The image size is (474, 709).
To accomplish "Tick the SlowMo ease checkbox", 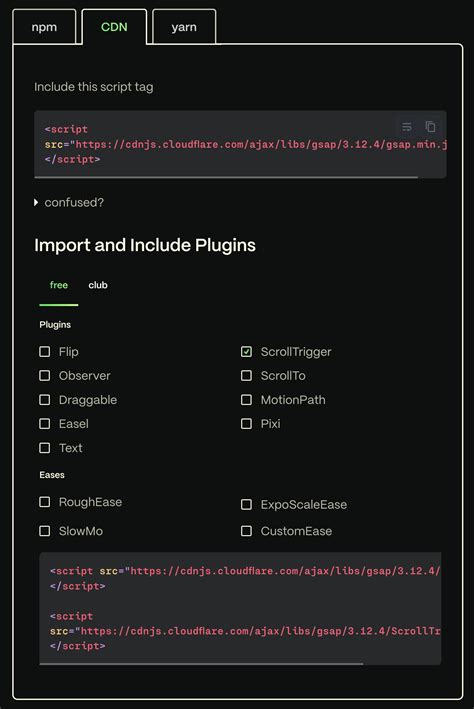I will (x=45, y=531).
